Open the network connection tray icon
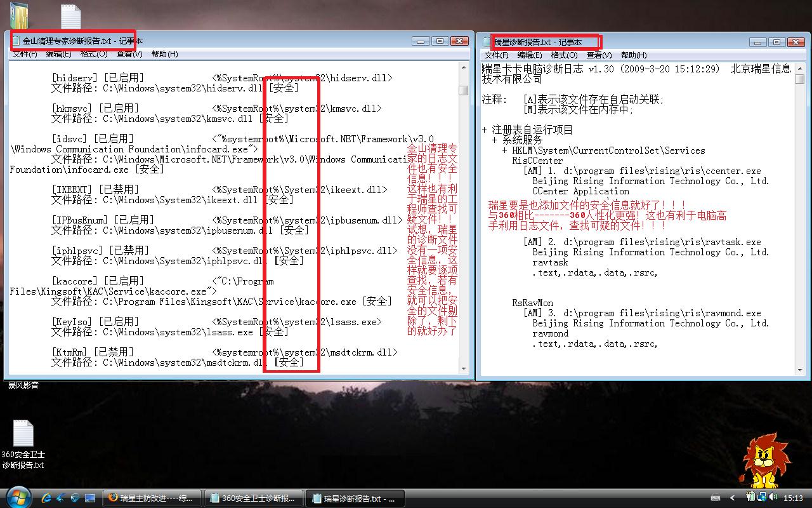 tap(763, 498)
